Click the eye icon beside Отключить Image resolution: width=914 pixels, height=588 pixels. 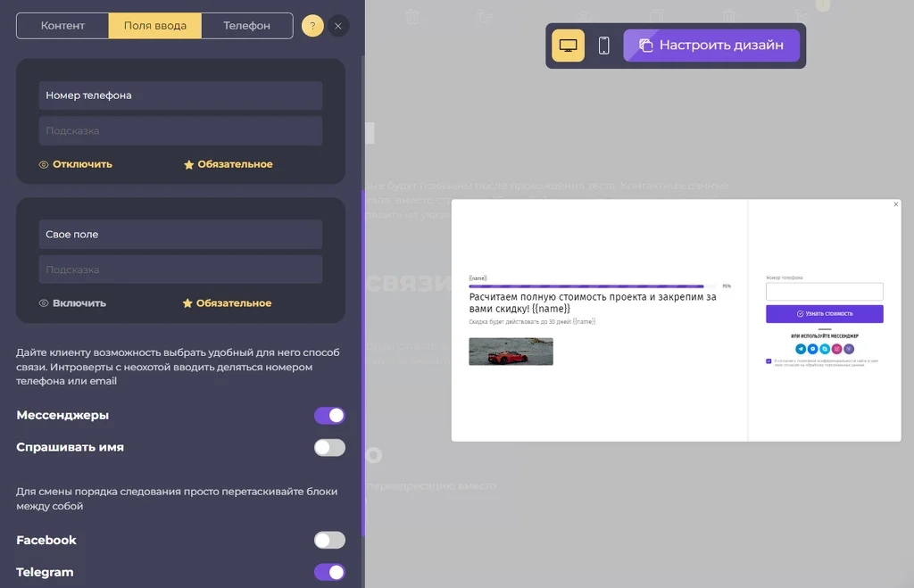pyautogui.click(x=43, y=164)
